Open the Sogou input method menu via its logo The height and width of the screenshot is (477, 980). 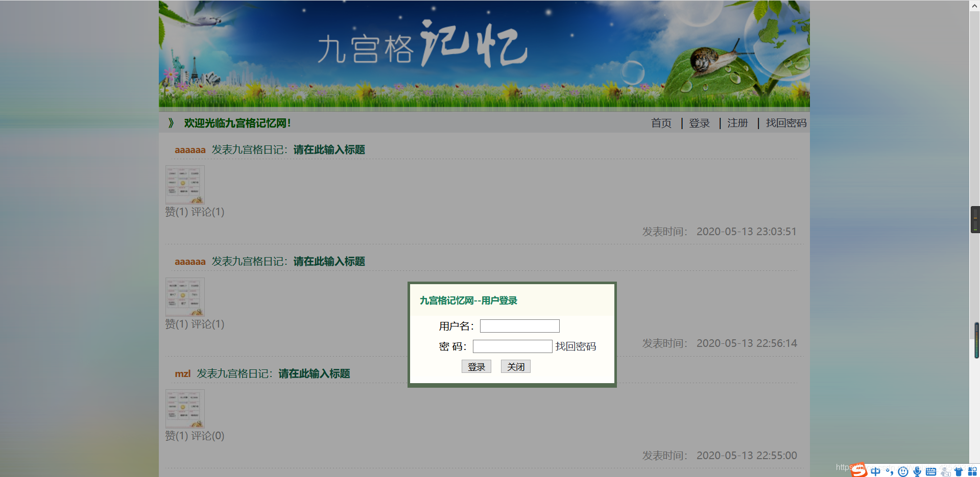pos(859,470)
